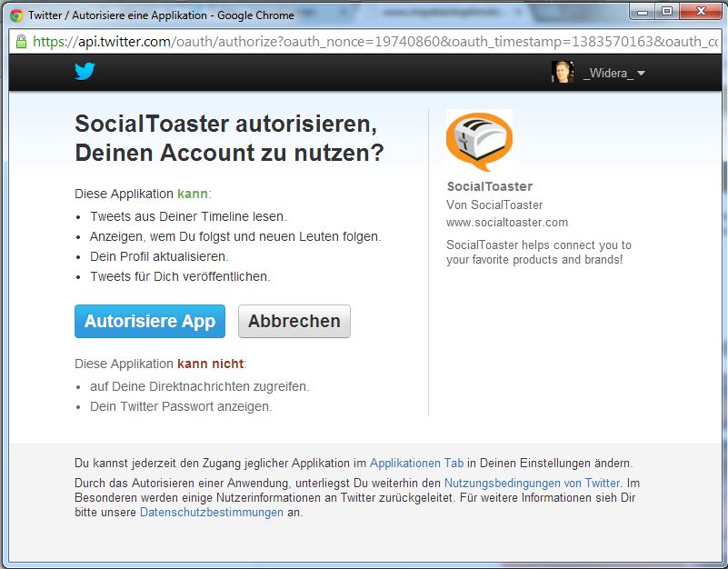Image resolution: width=728 pixels, height=569 pixels.
Task: Click the SocialToaster app name heading
Action: click(489, 186)
